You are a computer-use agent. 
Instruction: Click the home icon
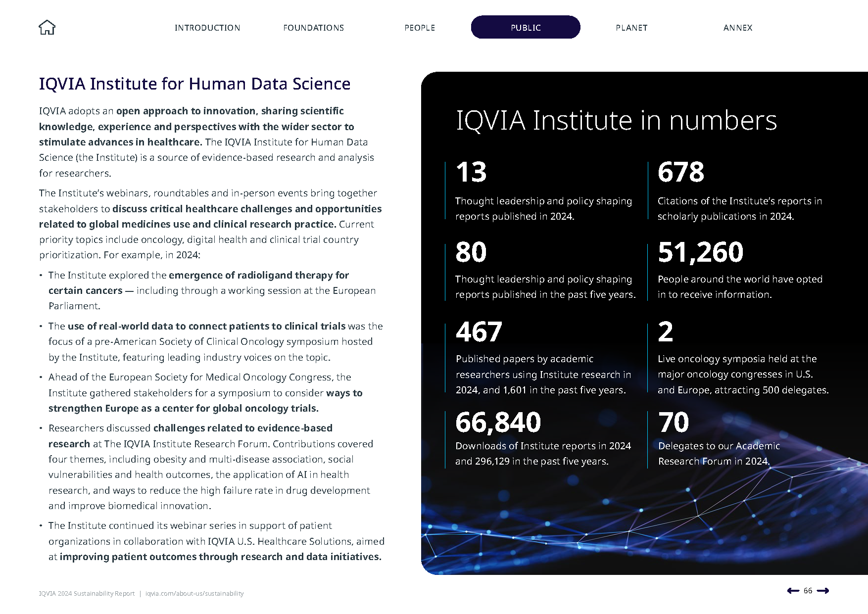coord(47,27)
